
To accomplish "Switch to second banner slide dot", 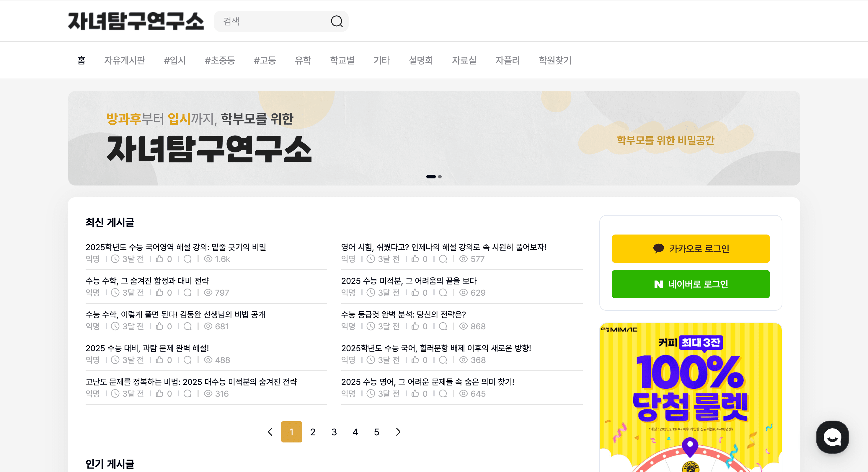I will click(440, 177).
